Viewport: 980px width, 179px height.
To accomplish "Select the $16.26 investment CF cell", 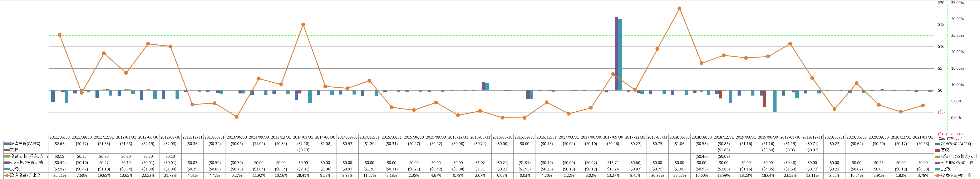I will [613, 169].
